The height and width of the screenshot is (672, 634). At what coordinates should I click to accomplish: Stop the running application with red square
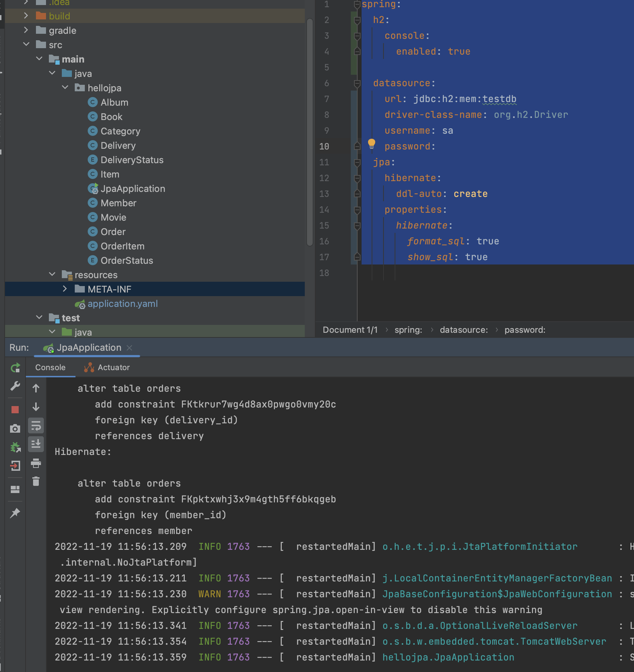click(15, 410)
